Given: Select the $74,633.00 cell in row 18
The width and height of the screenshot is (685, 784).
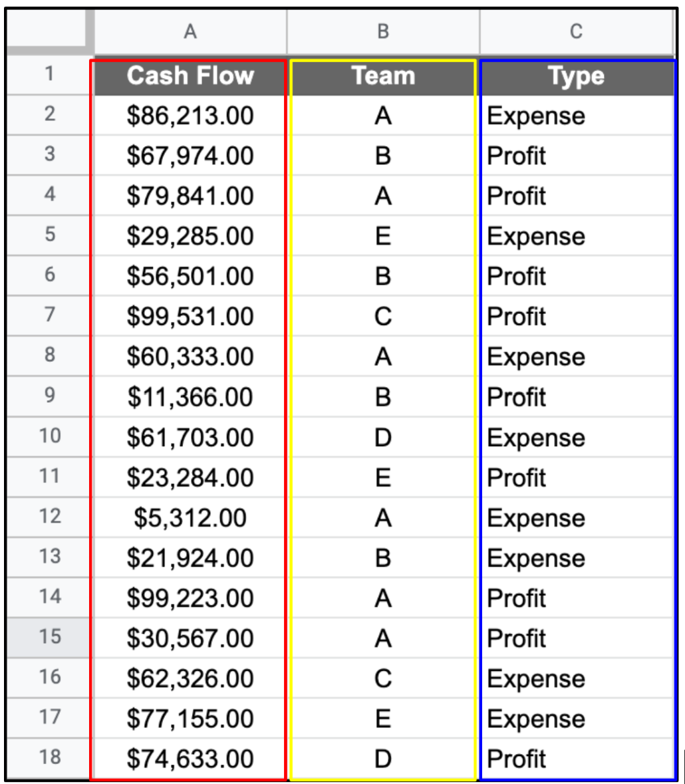Looking at the screenshot, I should [x=190, y=759].
